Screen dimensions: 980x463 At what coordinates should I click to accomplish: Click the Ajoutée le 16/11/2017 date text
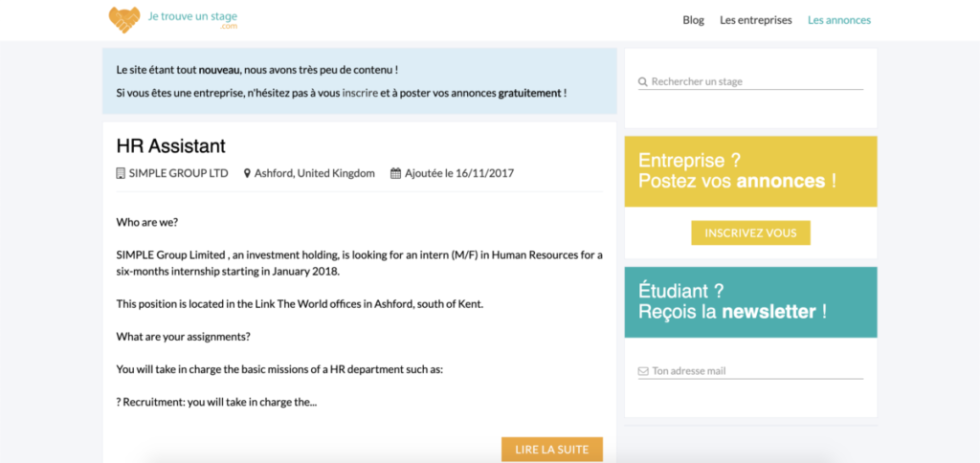coord(459,173)
